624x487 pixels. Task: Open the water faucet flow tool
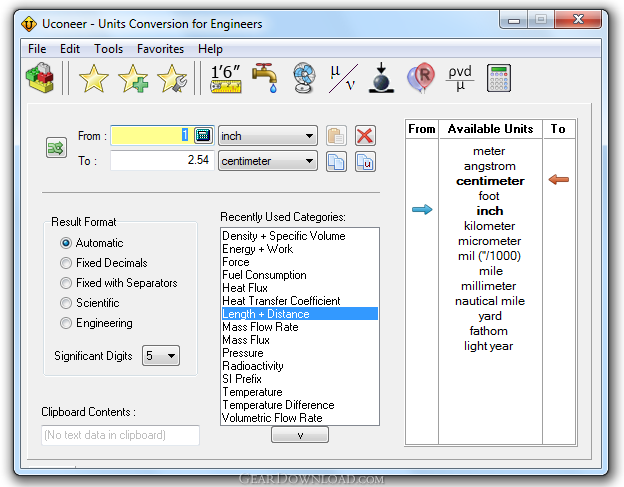pyautogui.click(x=265, y=78)
